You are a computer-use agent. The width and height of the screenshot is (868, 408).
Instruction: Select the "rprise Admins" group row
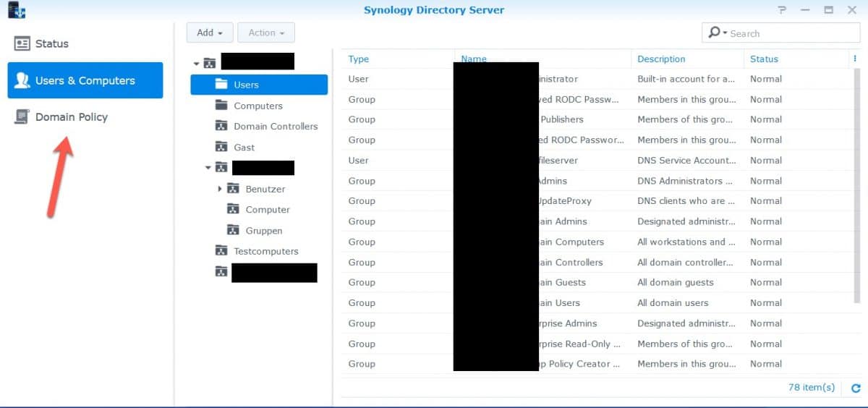click(596, 323)
